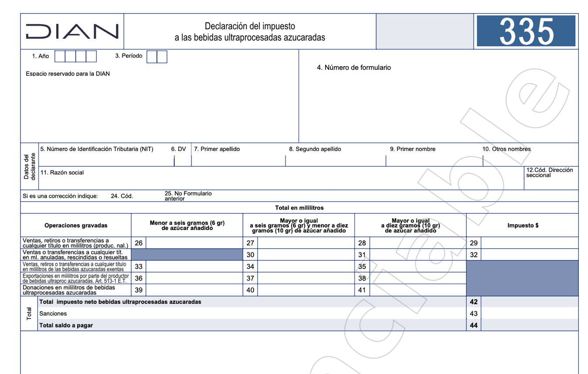Click the Impuesto box for field 32

click(530, 255)
